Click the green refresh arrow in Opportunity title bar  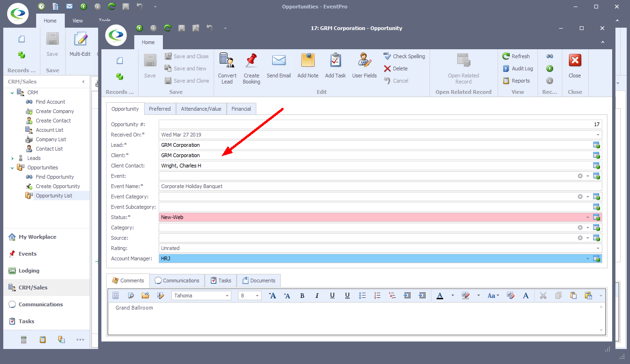(167, 28)
